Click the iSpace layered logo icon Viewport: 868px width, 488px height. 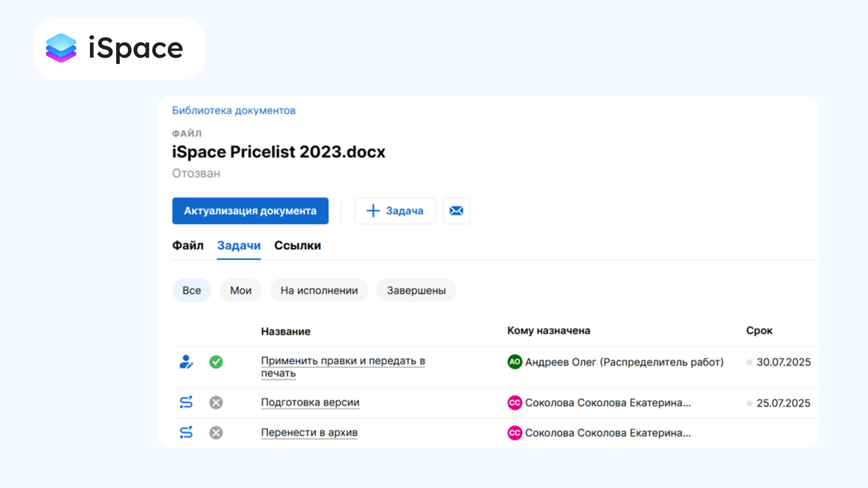click(x=61, y=48)
